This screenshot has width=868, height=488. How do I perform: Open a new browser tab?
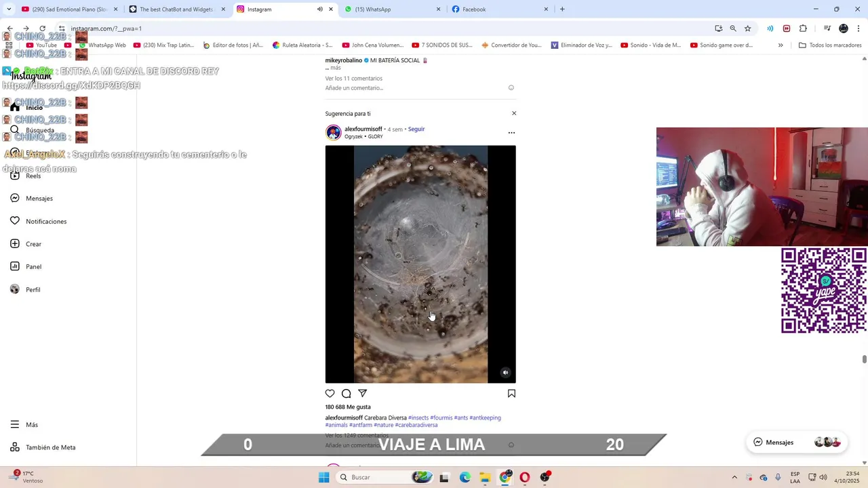tap(562, 9)
